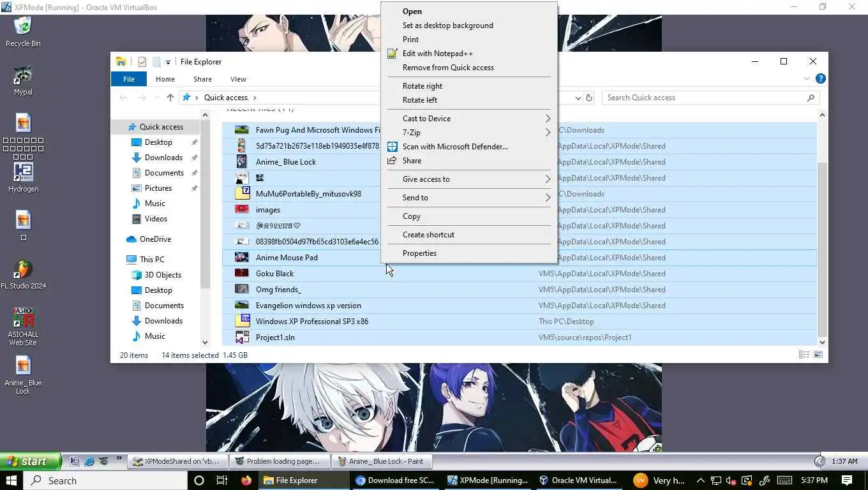Choose Set as desktop background
The image size is (868, 490).
(468, 26)
